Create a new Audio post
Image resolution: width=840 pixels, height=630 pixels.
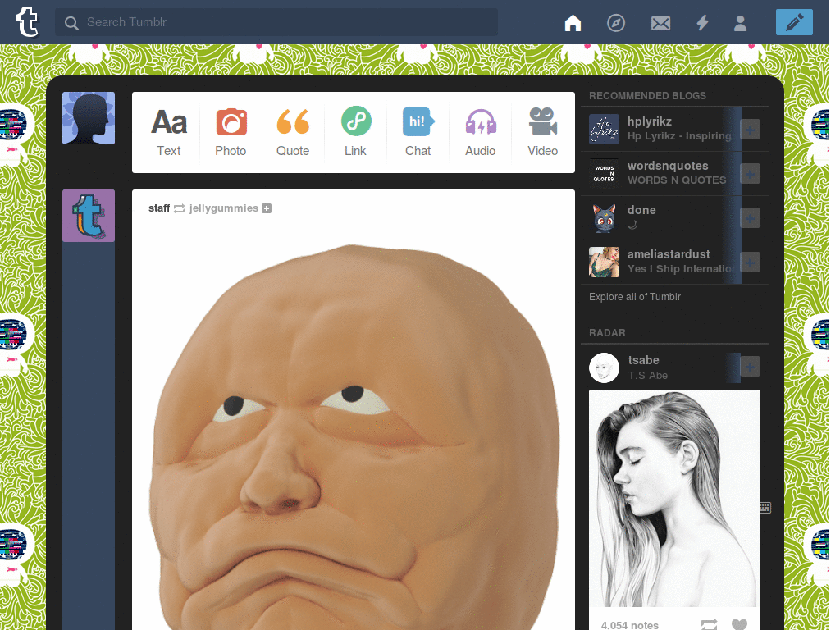[x=481, y=132]
